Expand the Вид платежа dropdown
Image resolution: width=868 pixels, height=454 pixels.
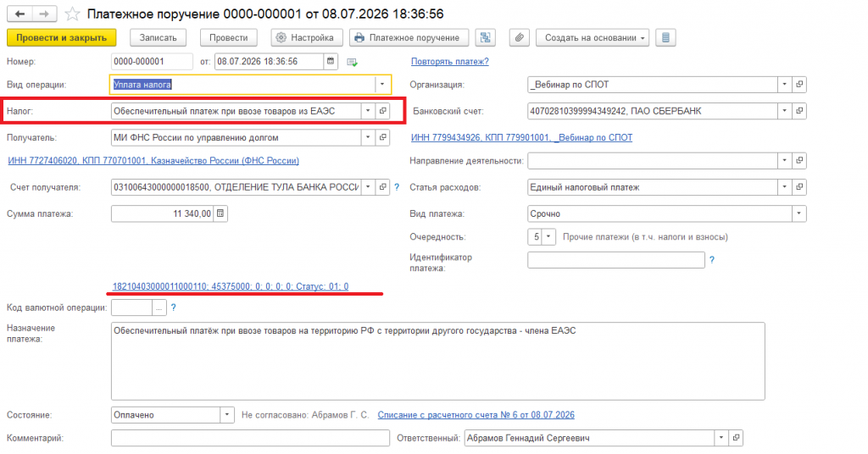point(799,213)
